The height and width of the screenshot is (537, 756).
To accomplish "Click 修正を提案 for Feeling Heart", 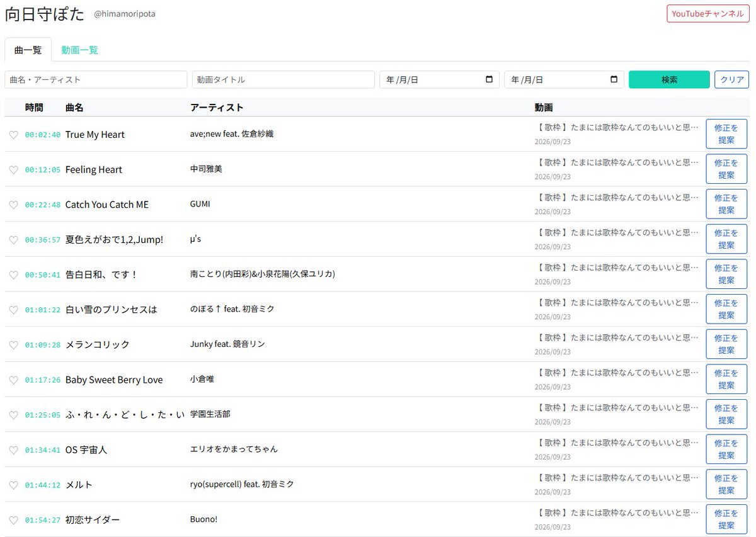I will (x=726, y=169).
